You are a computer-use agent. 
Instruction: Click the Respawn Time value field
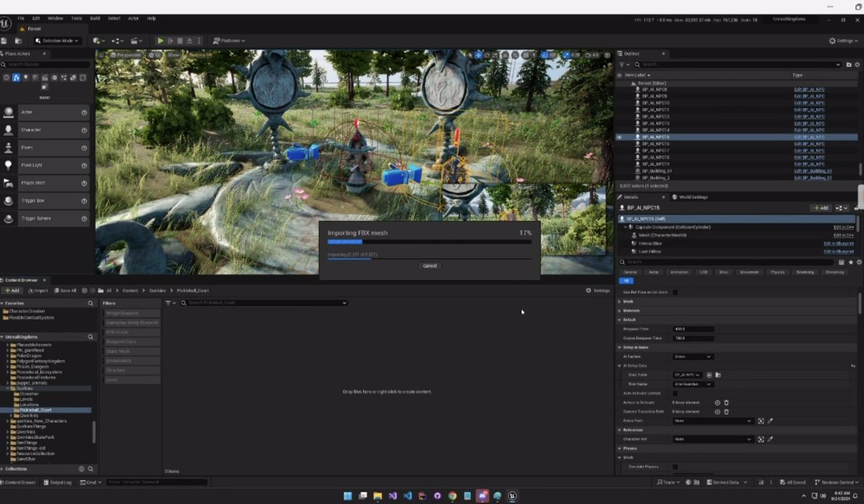[x=693, y=329]
